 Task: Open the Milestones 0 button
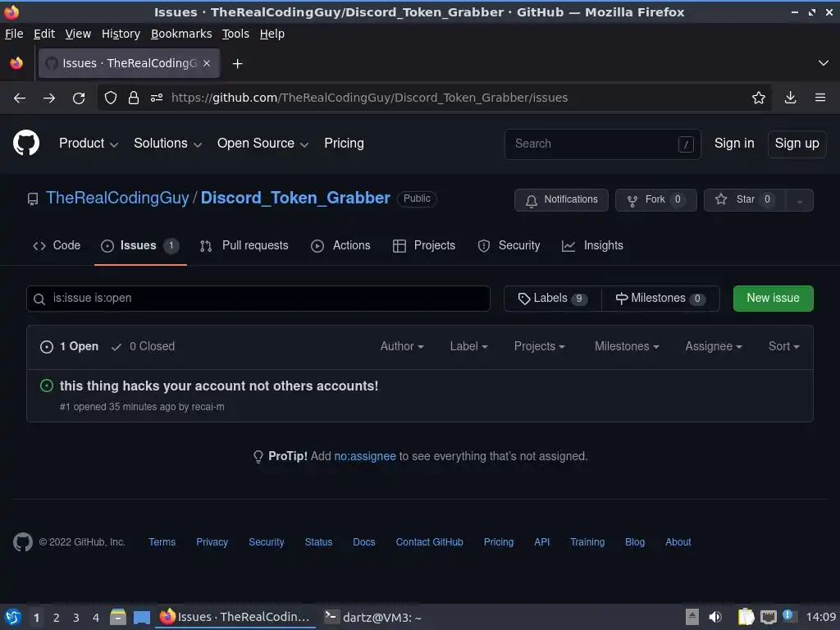click(x=660, y=299)
